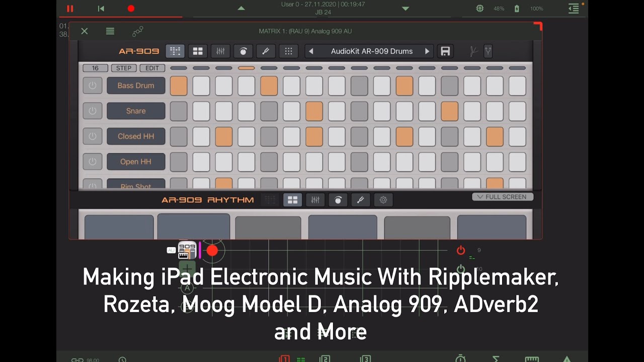Go to previous AR-909 preset
Screen dimensions: 644x362
(x=311, y=51)
